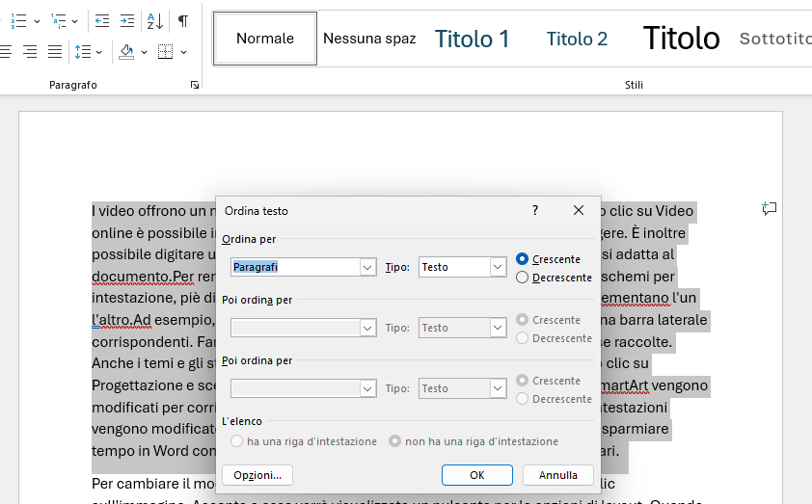Select the Crescente radio button for the first sort
This screenshot has height=504, width=812.
(523, 259)
